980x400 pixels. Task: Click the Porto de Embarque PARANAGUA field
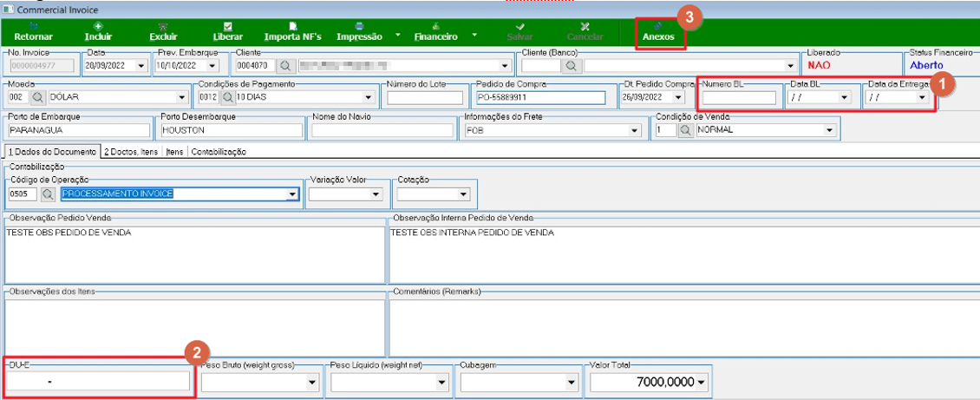[80, 130]
